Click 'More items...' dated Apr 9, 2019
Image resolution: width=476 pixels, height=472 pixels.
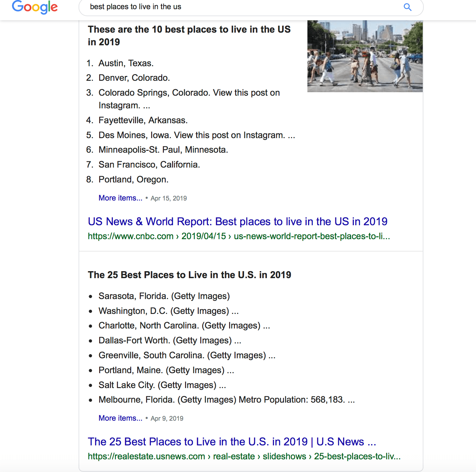120,418
